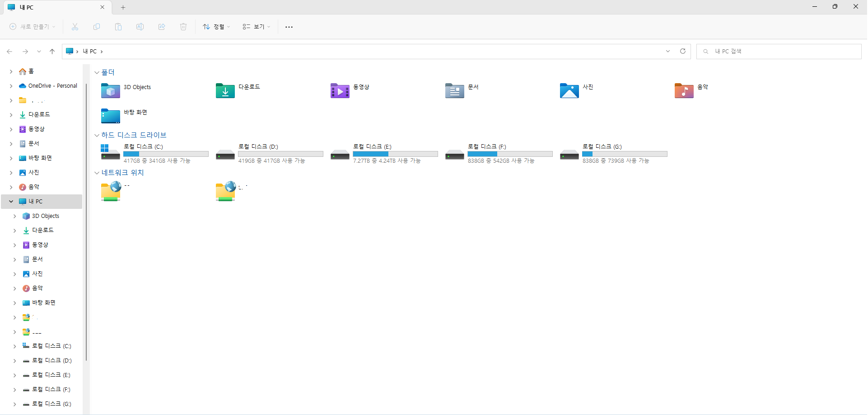This screenshot has height=415, width=868.
Task: Select the first network location icon
Action: [111, 191]
